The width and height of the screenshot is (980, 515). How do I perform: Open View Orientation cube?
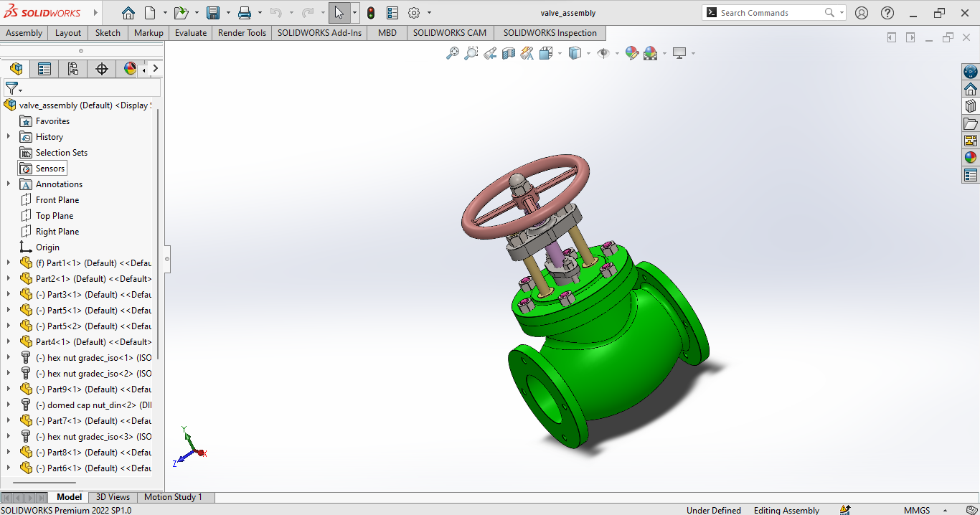click(546, 53)
